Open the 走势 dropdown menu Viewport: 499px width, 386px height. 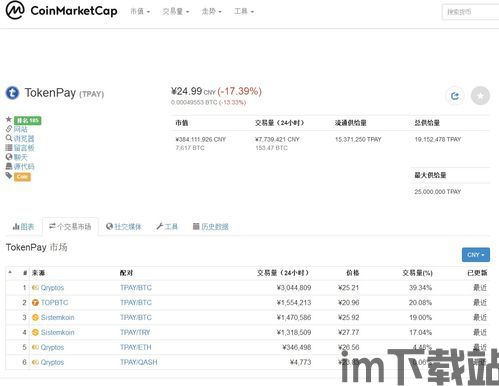coord(211,12)
